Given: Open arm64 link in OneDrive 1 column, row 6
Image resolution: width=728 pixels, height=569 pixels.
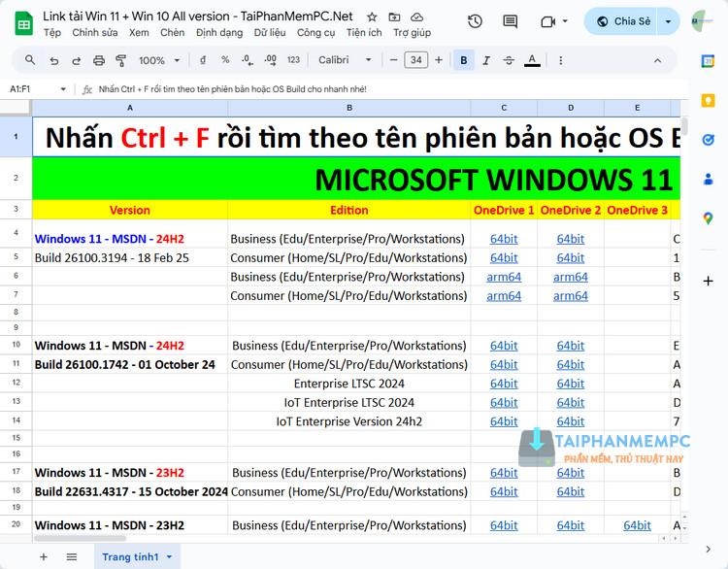Looking at the screenshot, I should [x=504, y=277].
